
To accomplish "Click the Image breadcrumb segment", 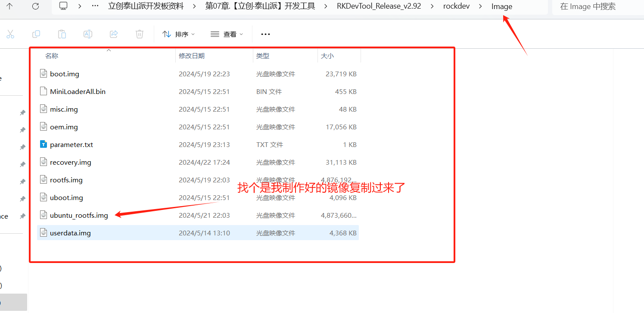I will [502, 6].
